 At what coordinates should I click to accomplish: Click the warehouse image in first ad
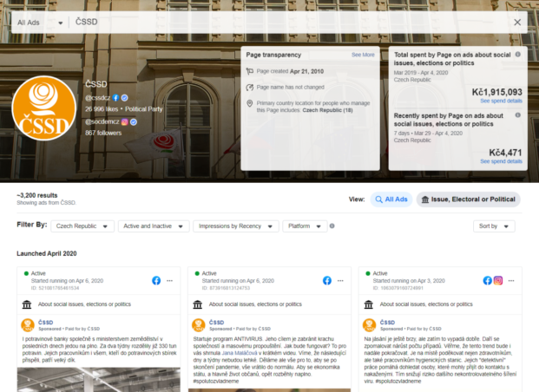point(99,380)
